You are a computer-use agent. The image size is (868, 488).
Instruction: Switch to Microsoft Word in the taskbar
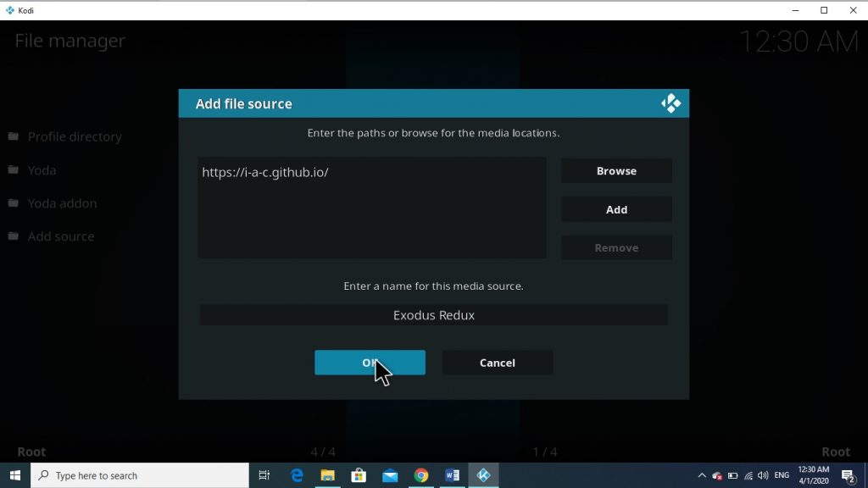click(453, 475)
